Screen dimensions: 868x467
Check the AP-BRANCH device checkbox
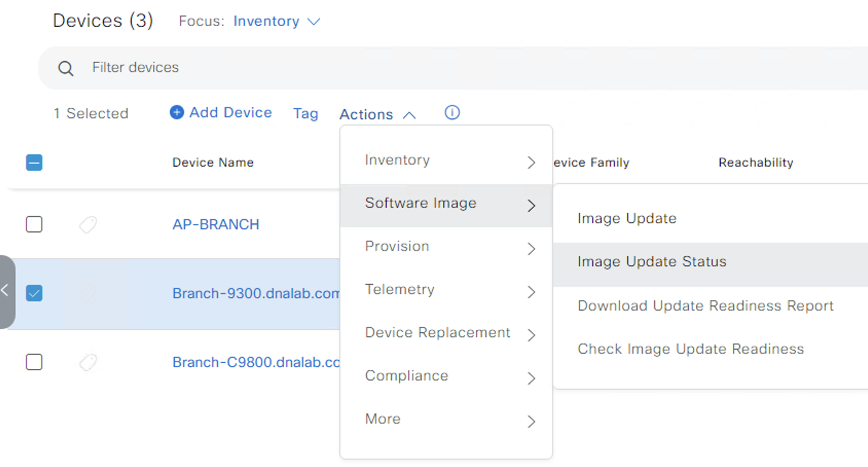pyautogui.click(x=34, y=224)
